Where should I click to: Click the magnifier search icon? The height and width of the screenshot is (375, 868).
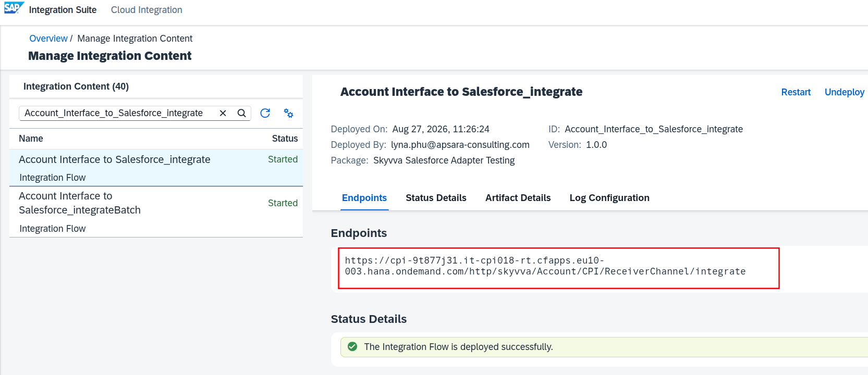pos(241,113)
